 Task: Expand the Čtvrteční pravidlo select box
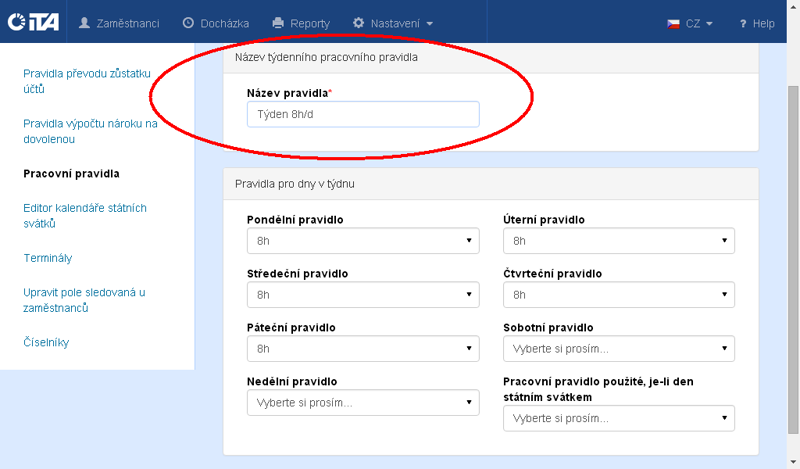(x=618, y=295)
